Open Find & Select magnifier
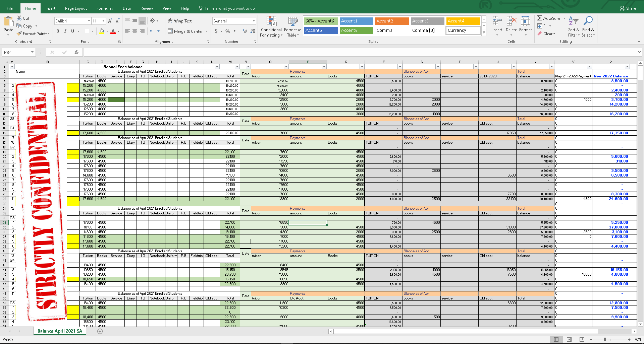The height and width of the screenshot is (344, 644). 588,26
